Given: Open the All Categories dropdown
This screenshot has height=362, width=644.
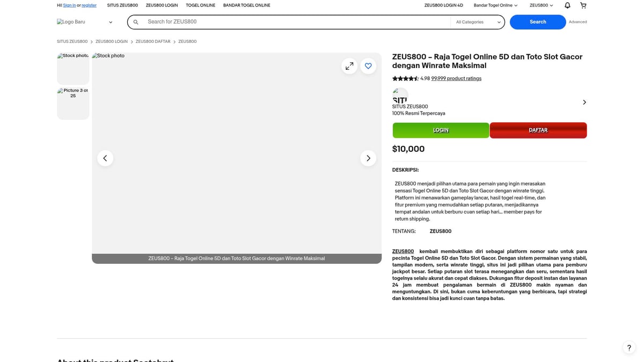Looking at the screenshot, I should pos(478,22).
